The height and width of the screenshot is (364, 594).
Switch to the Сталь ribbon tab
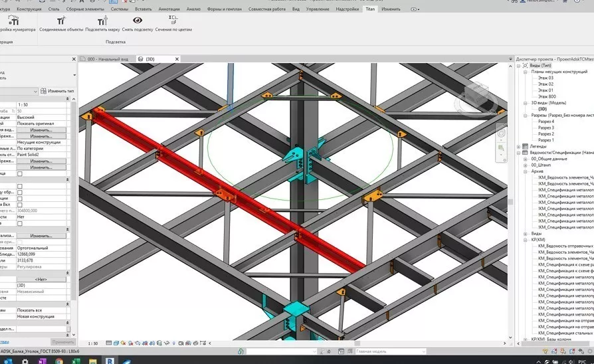pyautogui.click(x=55, y=9)
